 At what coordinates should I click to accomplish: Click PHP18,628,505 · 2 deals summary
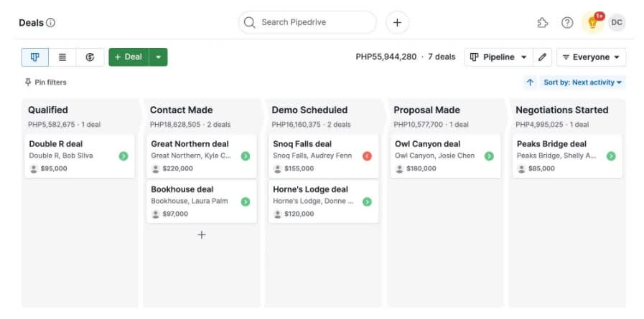[190, 125]
